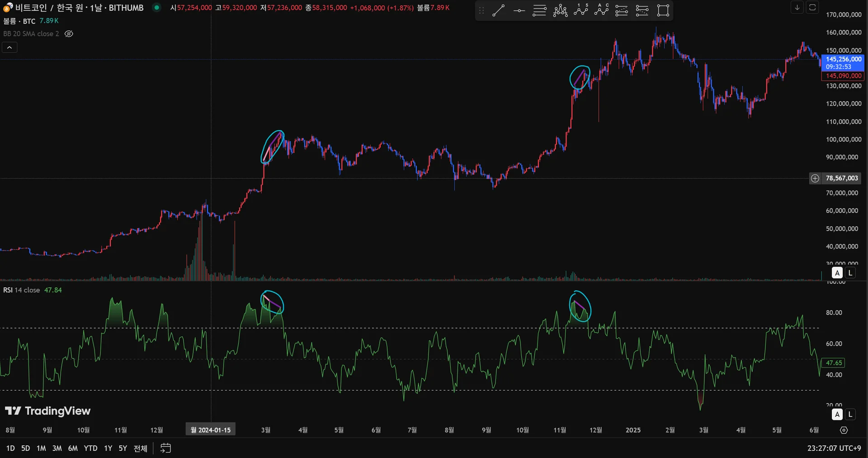Click the RSI 14 close indicator legend

point(21,290)
